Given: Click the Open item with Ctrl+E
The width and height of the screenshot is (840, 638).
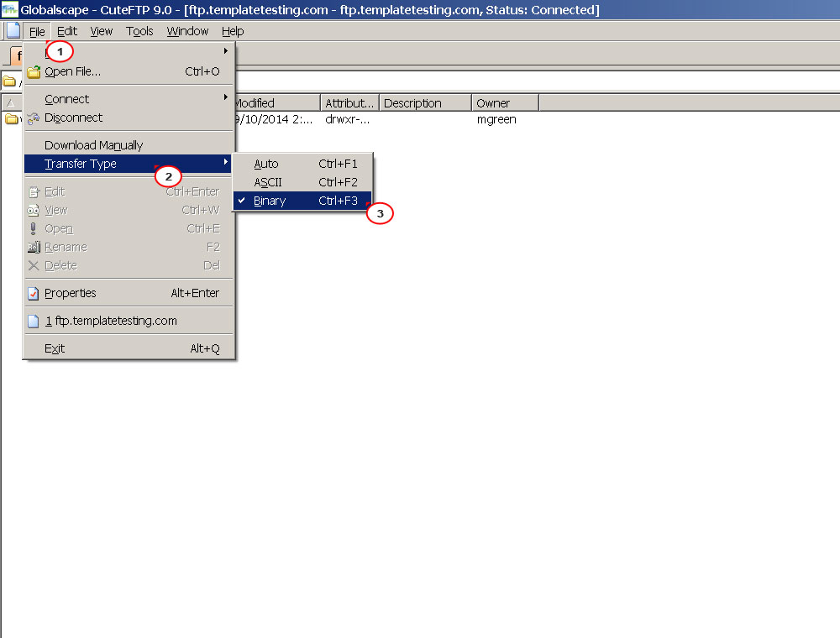Looking at the screenshot, I should [x=129, y=228].
